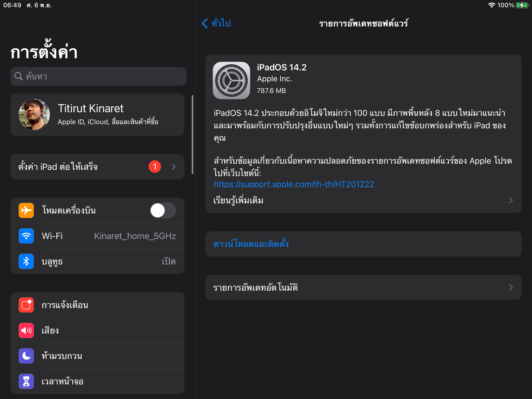
Task: Go back to General settings
Action: point(216,23)
